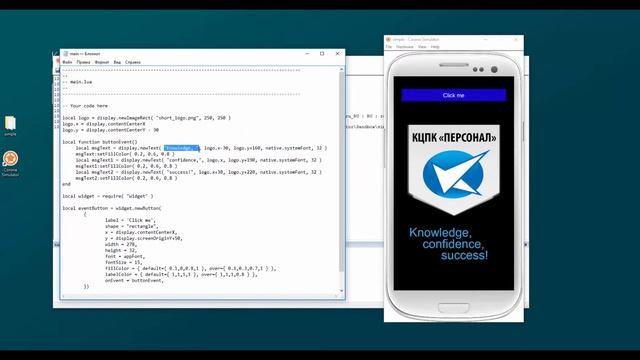Click the 'success!' text in simulator
Screen dimensions: 640x360
464,256
